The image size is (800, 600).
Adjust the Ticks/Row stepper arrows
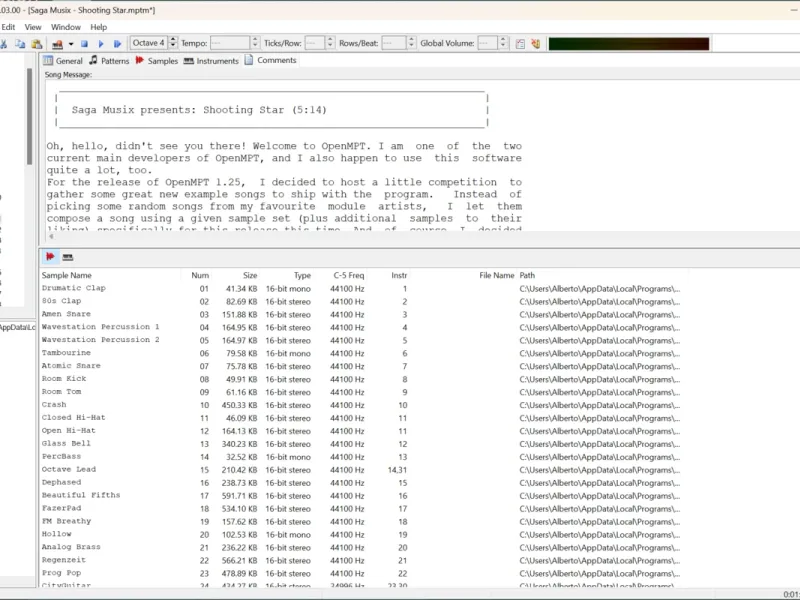click(330, 43)
